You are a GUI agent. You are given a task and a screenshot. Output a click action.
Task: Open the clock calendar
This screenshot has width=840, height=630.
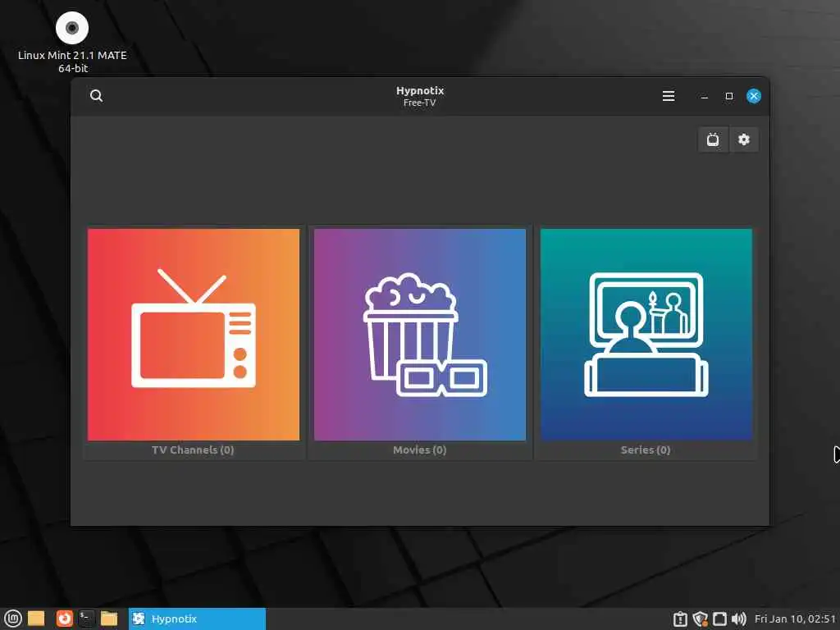pyautogui.click(x=795, y=619)
